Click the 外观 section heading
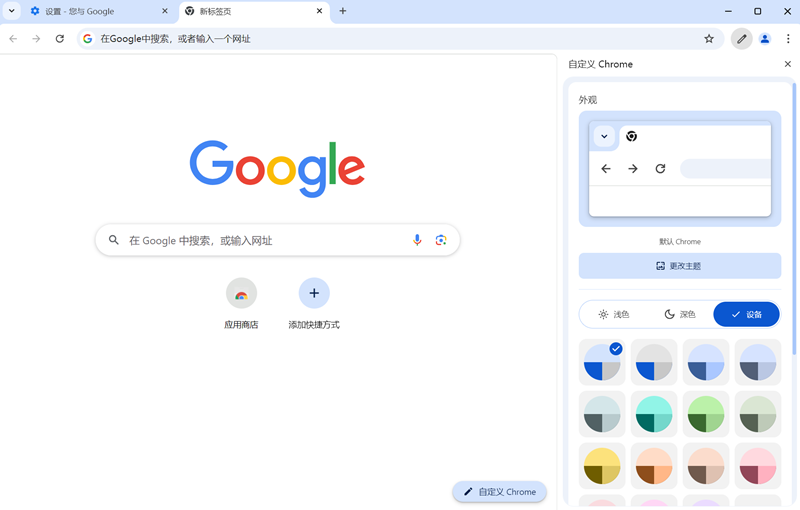The width and height of the screenshot is (800, 510). 588,100
